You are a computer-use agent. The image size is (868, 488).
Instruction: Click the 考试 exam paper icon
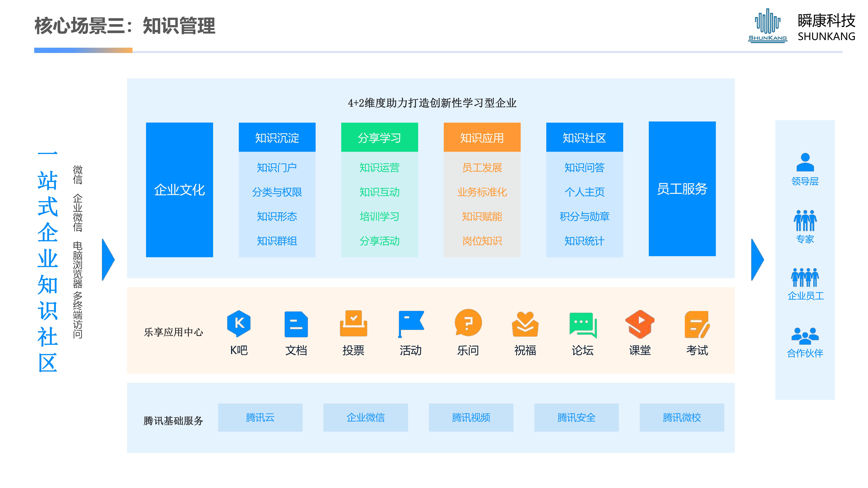click(x=697, y=324)
